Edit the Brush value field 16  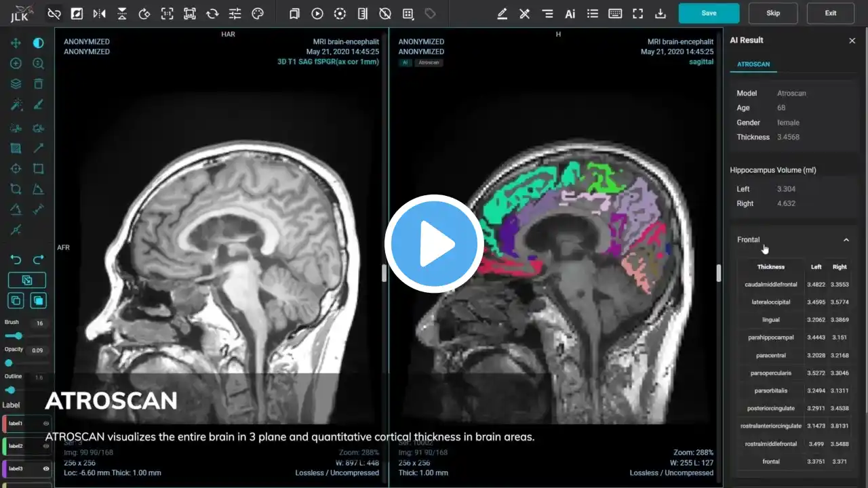tap(39, 323)
